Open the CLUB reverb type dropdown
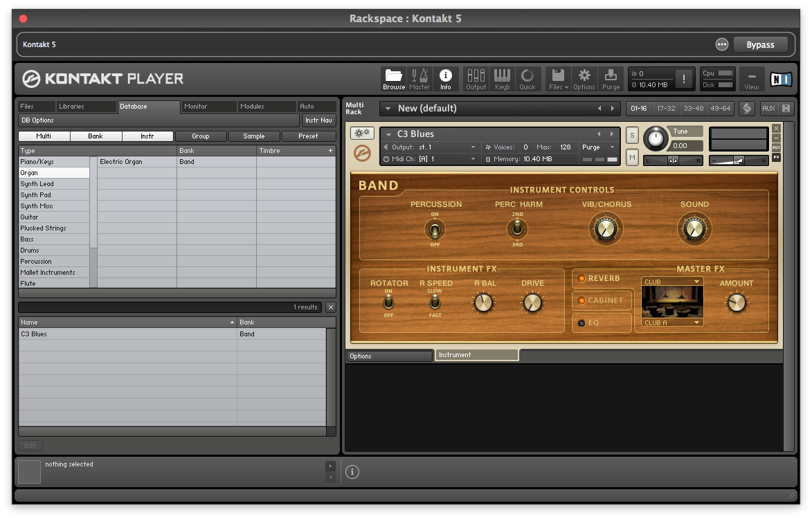The height and width of the screenshot is (519, 812). coord(672,282)
